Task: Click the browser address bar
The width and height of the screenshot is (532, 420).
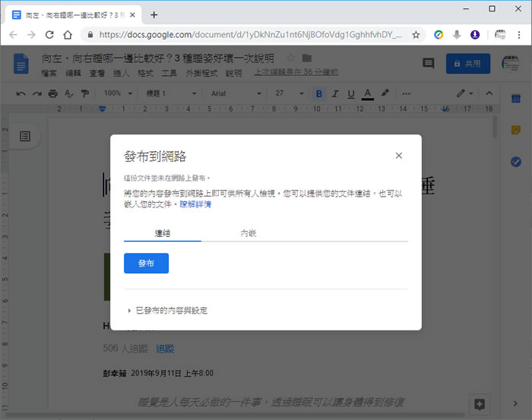Action: click(250, 35)
